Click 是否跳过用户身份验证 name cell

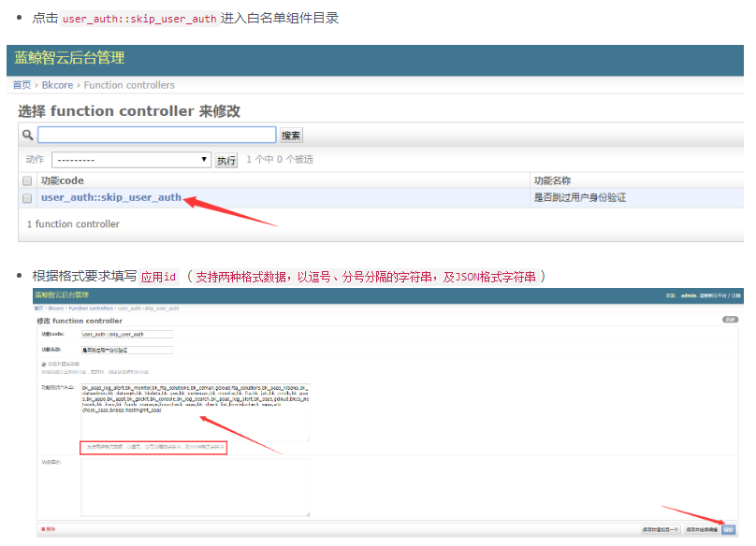pyautogui.click(x=579, y=197)
